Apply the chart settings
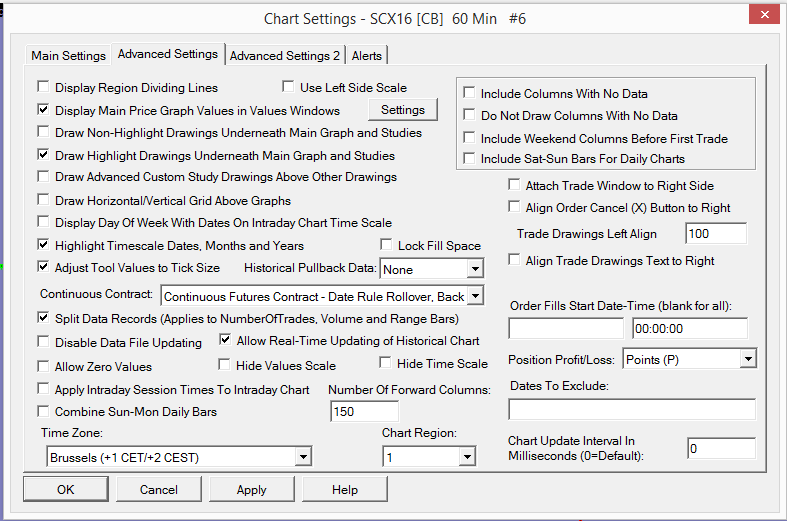The height and width of the screenshot is (521, 787). coord(251,489)
